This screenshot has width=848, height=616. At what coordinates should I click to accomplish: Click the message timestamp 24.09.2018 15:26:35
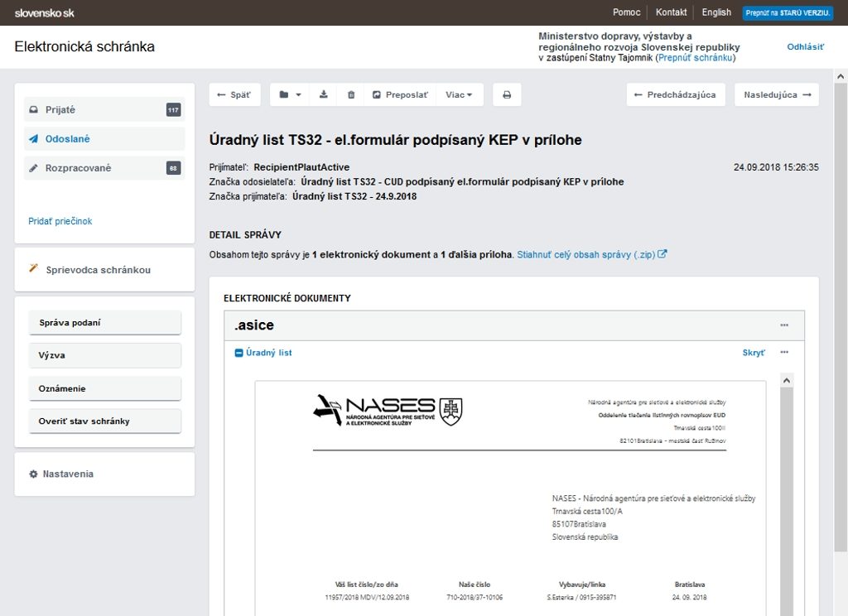click(x=776, y=167)
